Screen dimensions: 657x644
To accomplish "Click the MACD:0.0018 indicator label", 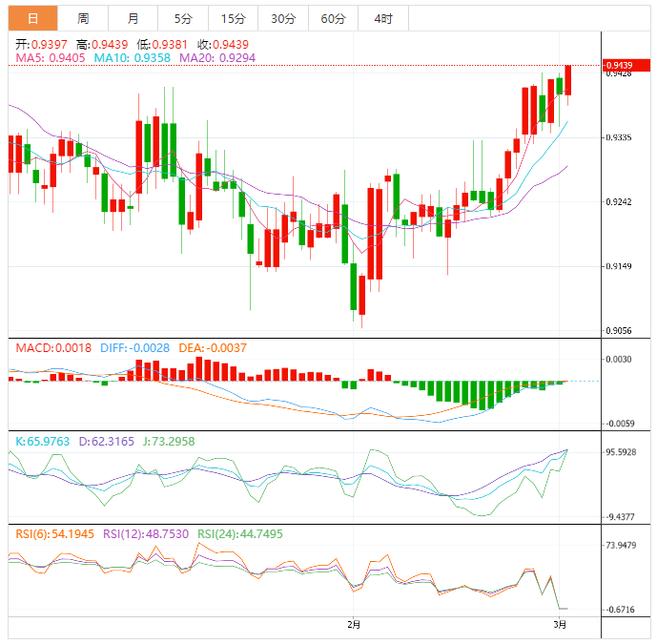I will [x=53, y=348].
